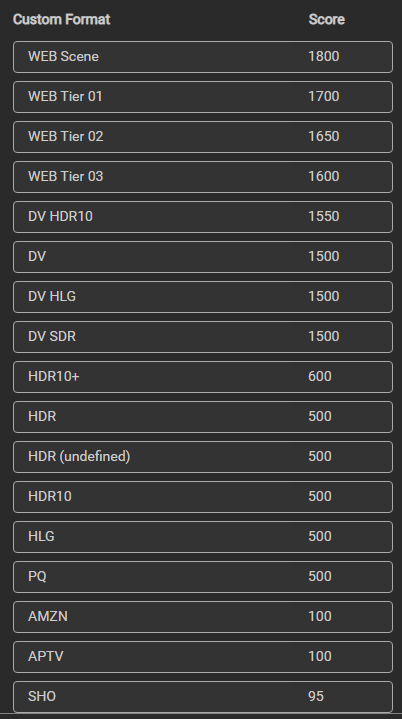Select the DV HLG format row
This screenshot has width=402, height=719.
click(203, 297)
